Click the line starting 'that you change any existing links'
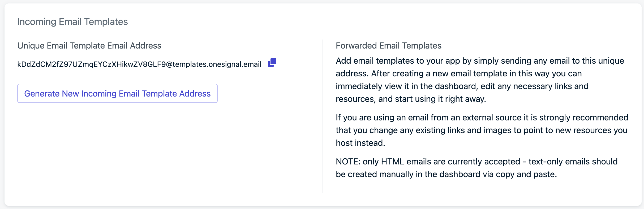This screenshot has height=209, width=644. 482,130
